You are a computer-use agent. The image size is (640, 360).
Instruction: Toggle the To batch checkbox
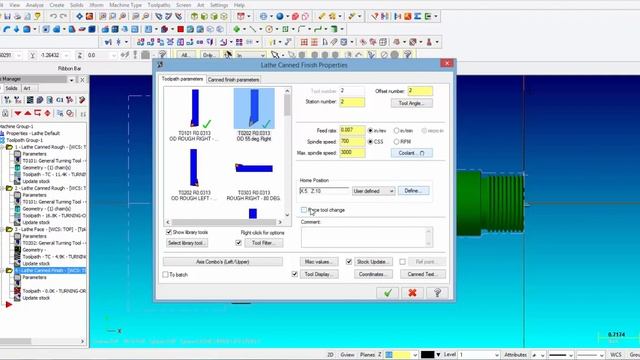pos(165,275)
